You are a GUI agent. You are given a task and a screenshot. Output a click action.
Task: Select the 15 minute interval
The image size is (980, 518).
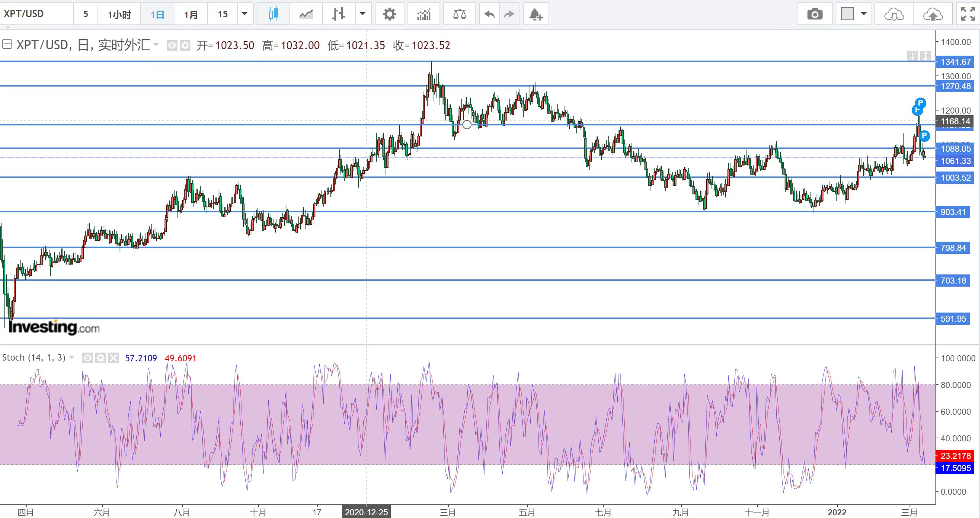pyautogui.click(x=222, y=14)
